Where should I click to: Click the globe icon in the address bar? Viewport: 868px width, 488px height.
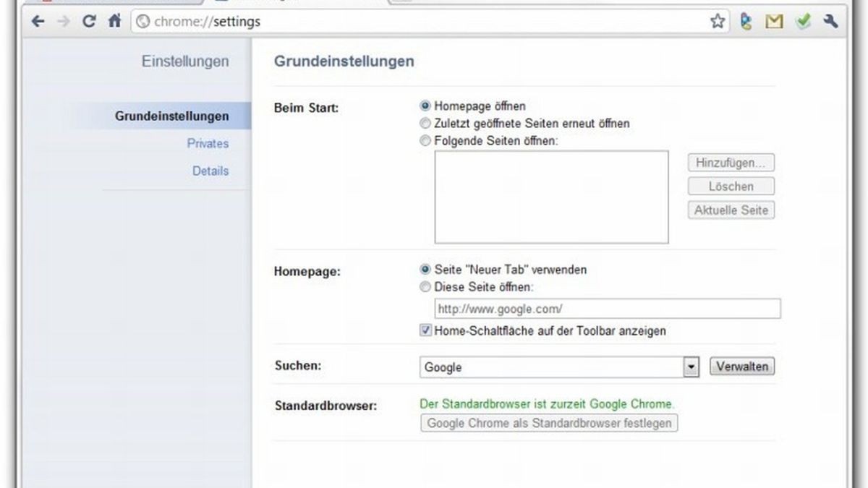tap(143, 21)
